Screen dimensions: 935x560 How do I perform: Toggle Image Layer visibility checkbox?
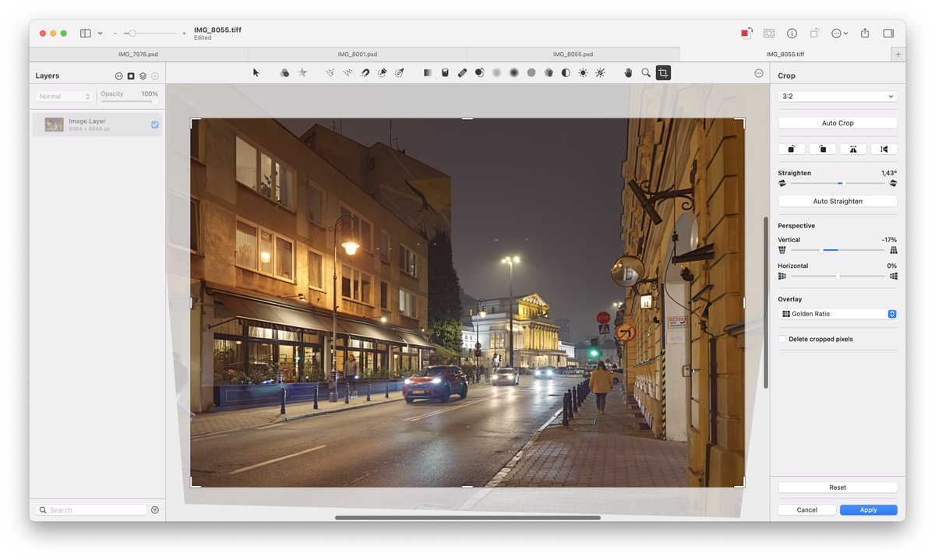tap(155, 125)
